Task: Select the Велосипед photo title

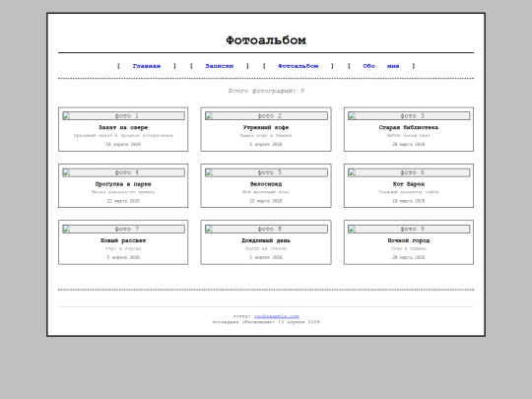Action: 266,184
